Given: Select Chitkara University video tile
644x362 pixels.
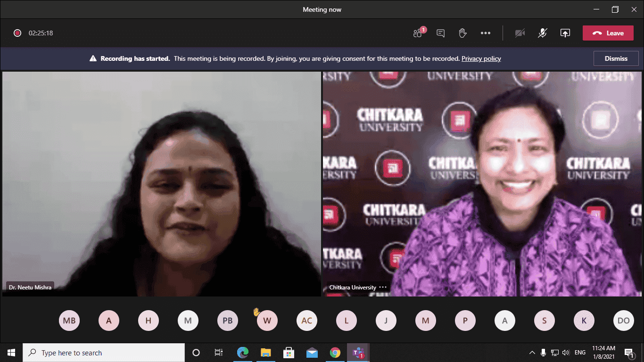Looking at the screenshot, I should click(x=482, y=184).
